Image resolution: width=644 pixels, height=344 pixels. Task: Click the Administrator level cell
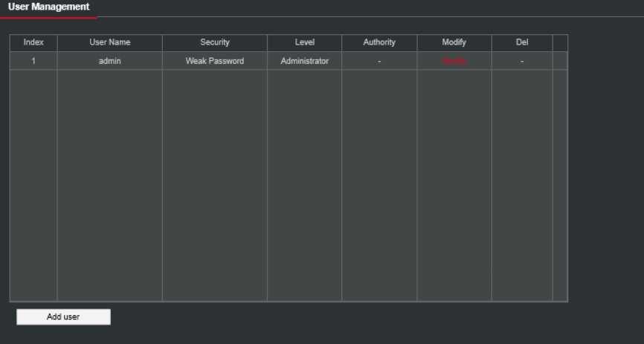click(x=304, y=61)
